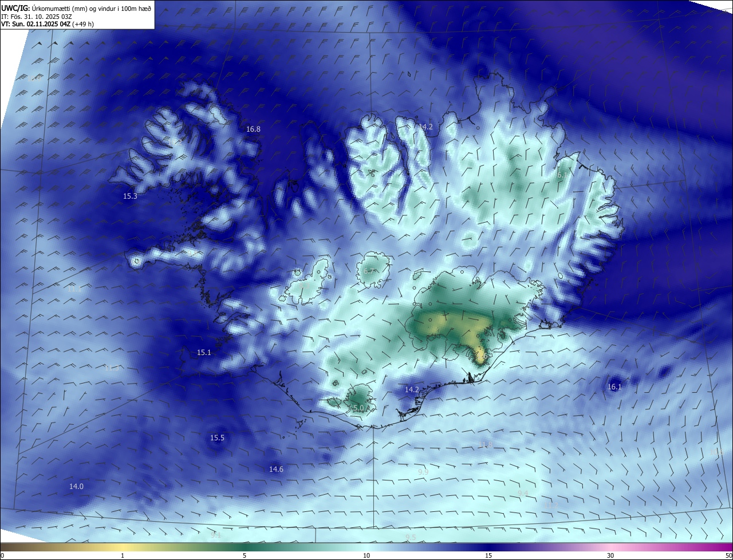Click the colour scale tick label '50'
The width and height of the screenshot is (733, 560).
pyautogui.click(x=729, y=556)
